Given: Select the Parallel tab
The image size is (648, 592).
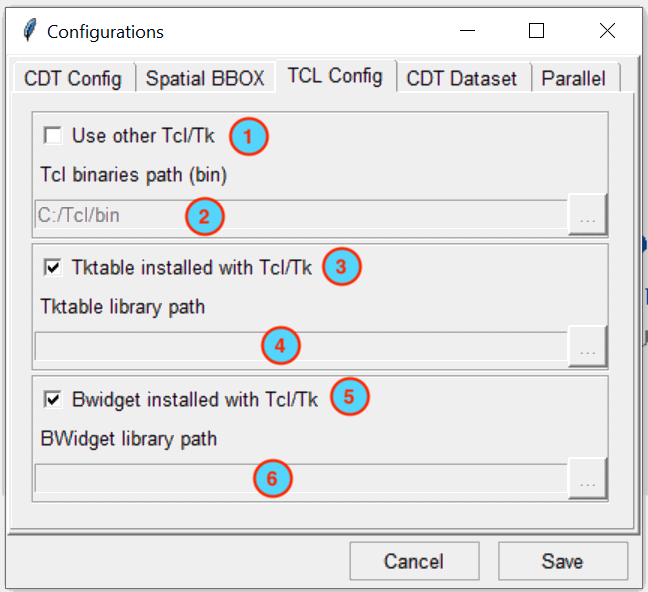Looking at the screenshot, I should coord(574,78).
